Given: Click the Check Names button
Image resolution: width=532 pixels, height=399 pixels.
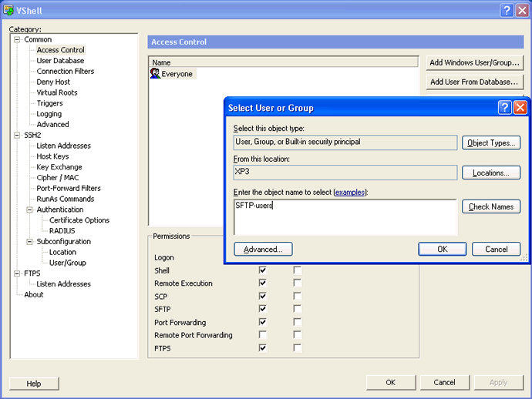Looking at the screenshot, I should click(x=491, y=206).
